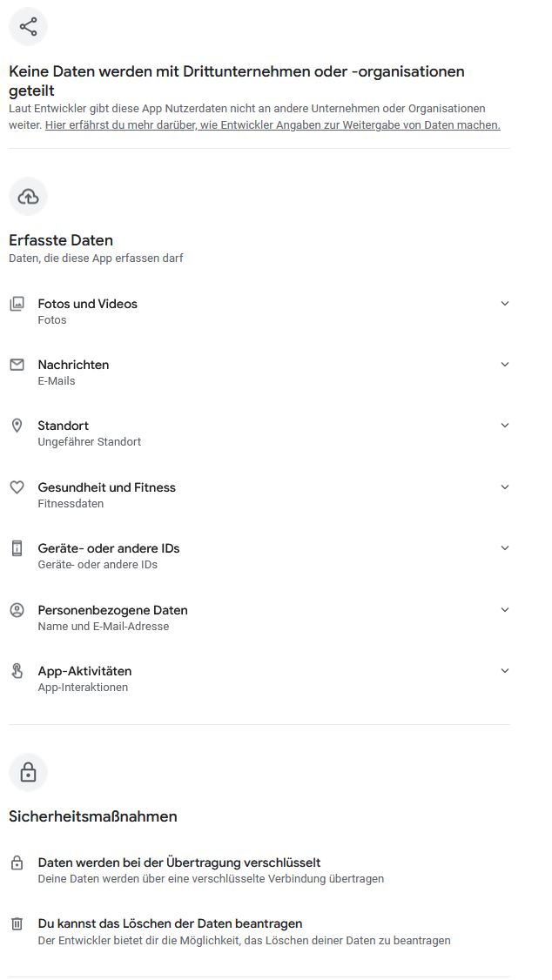Expand Gesundheit und Fitness chevron
The height and width of the screenshot is (980, 552).
[504, 487]
